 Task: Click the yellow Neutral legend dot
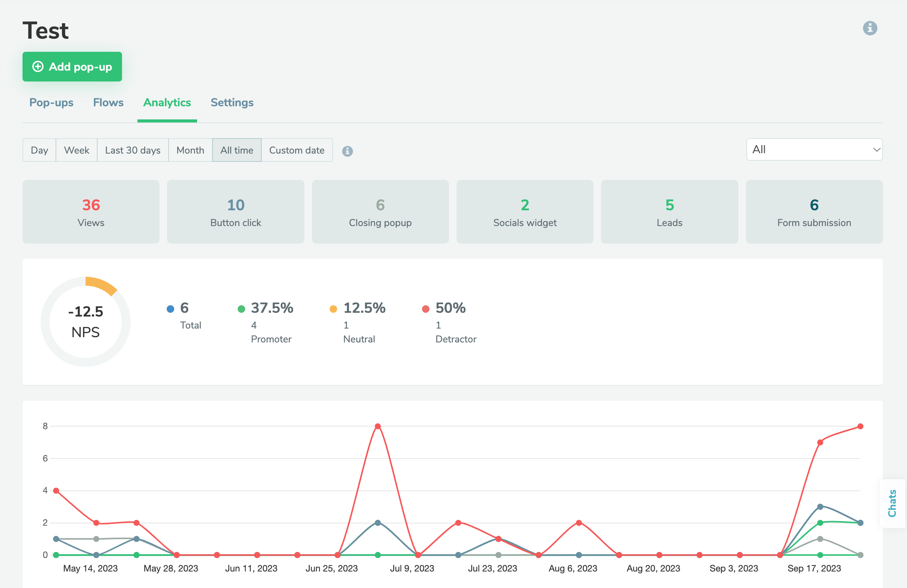[x=333, y=309]
